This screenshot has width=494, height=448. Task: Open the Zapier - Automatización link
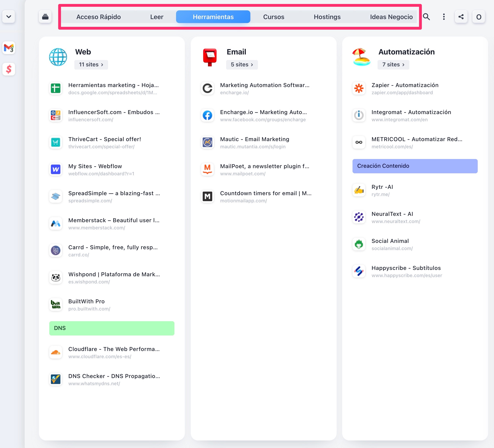click(x=405, y=85)
